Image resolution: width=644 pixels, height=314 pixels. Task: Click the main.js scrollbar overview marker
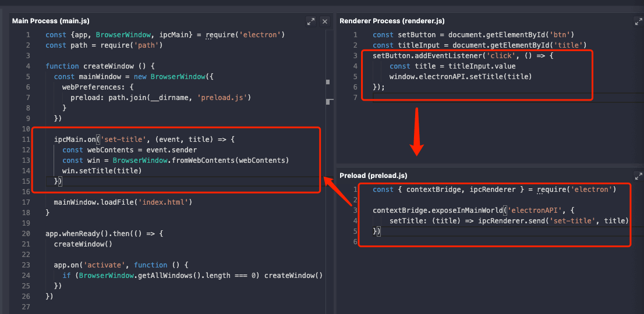pos(328,82)
